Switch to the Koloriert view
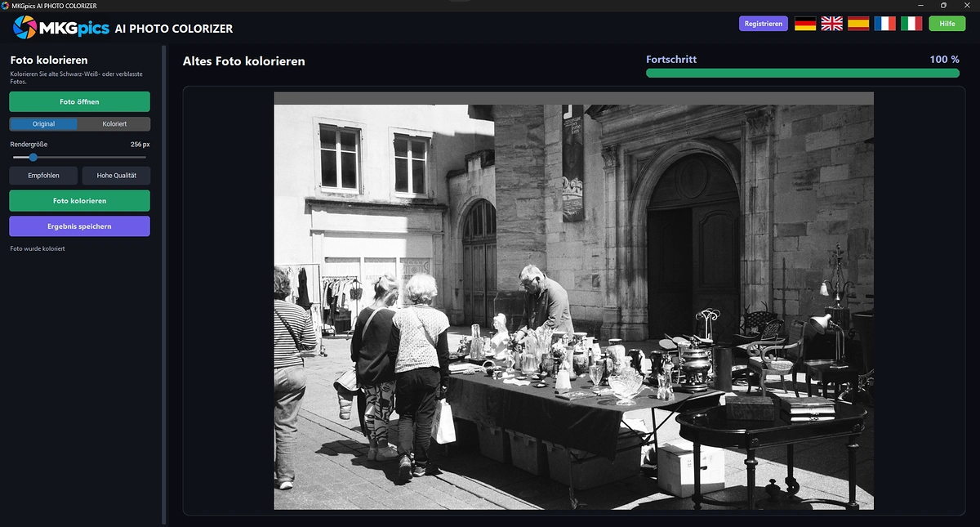 click(x=114, y=124)
